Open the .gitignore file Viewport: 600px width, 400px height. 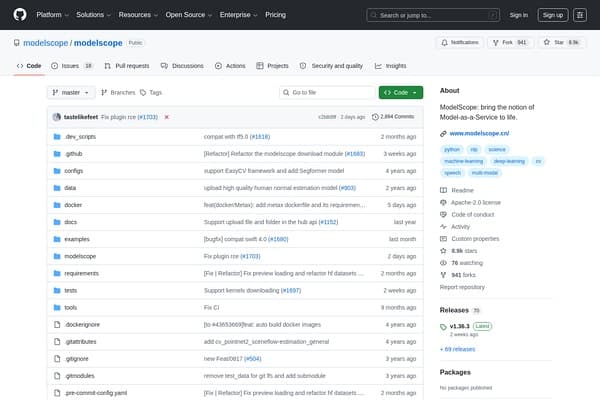(x=77, y=359)
